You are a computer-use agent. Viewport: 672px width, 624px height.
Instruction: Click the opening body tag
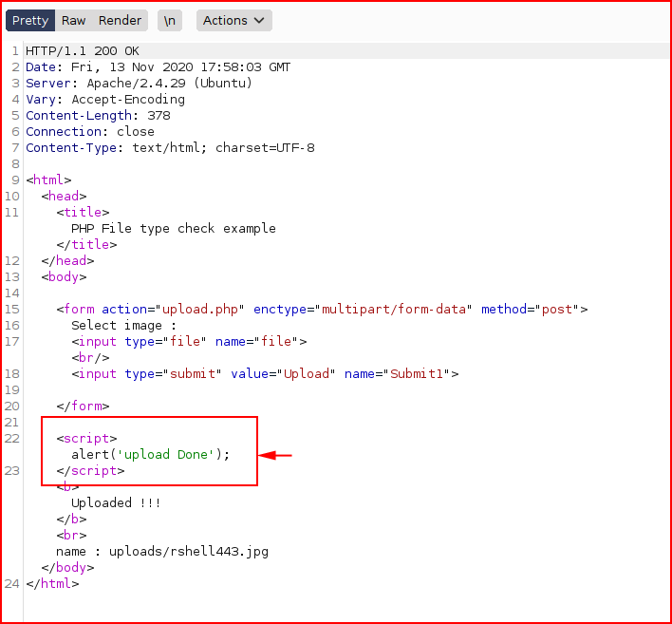64,277
